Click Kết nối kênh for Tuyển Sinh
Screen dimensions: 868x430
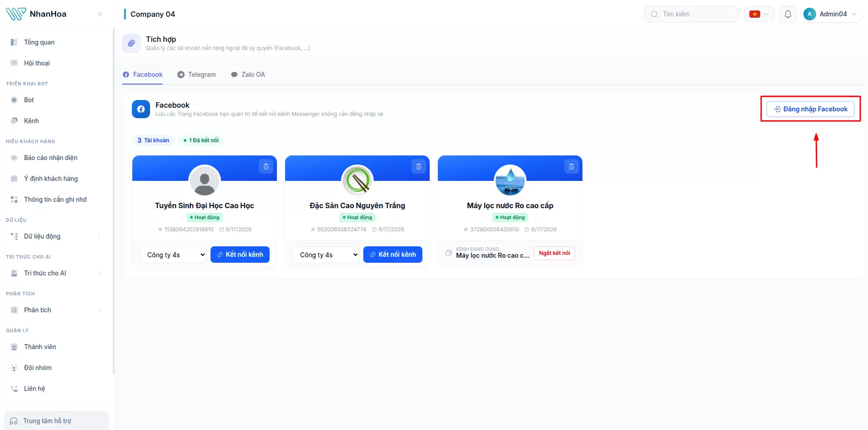click(240, 255)
